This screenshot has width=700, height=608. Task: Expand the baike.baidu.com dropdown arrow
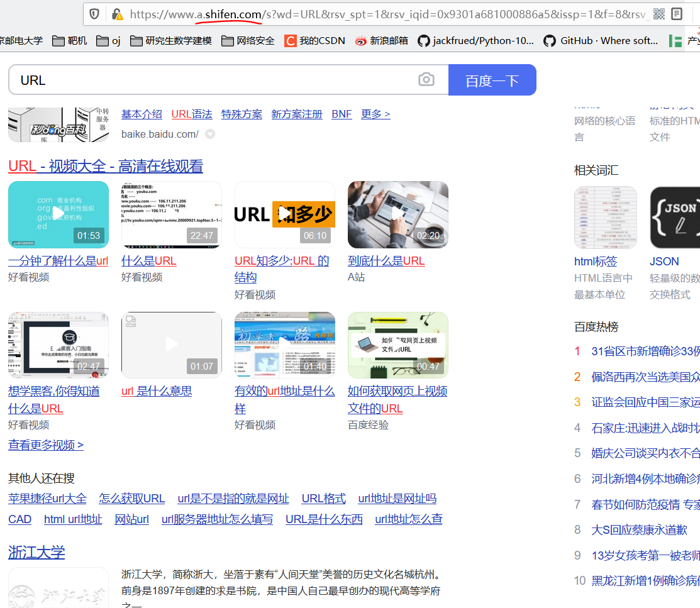tap(210, 134)
